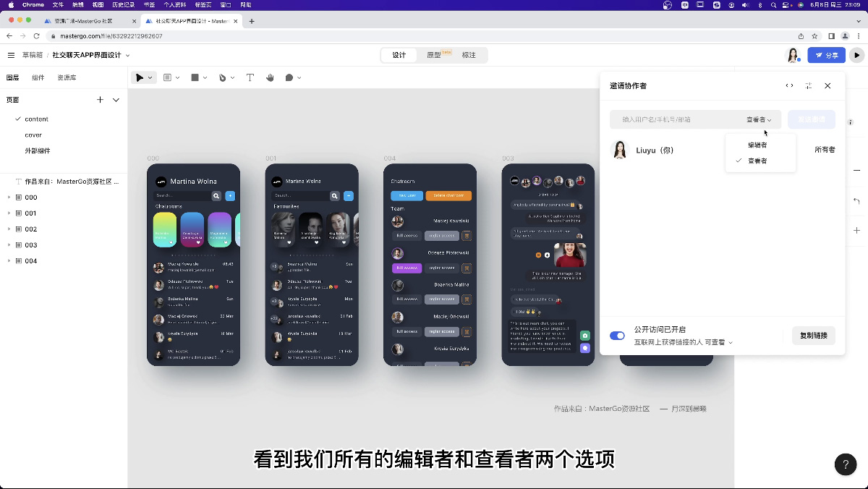Choose the 编辑者 editor option

point(760,145)
